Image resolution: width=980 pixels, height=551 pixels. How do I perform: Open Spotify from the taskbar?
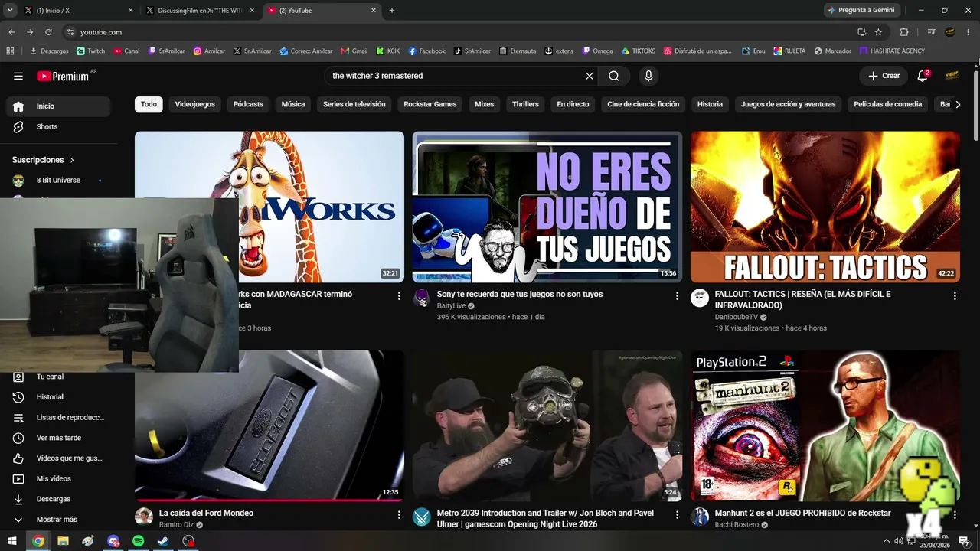coord(139,541)
